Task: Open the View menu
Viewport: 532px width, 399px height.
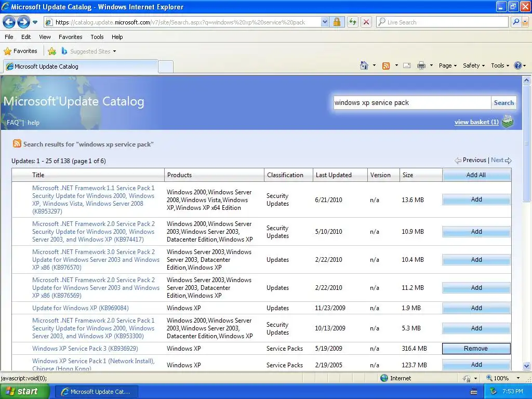Action: click(45, 37)
